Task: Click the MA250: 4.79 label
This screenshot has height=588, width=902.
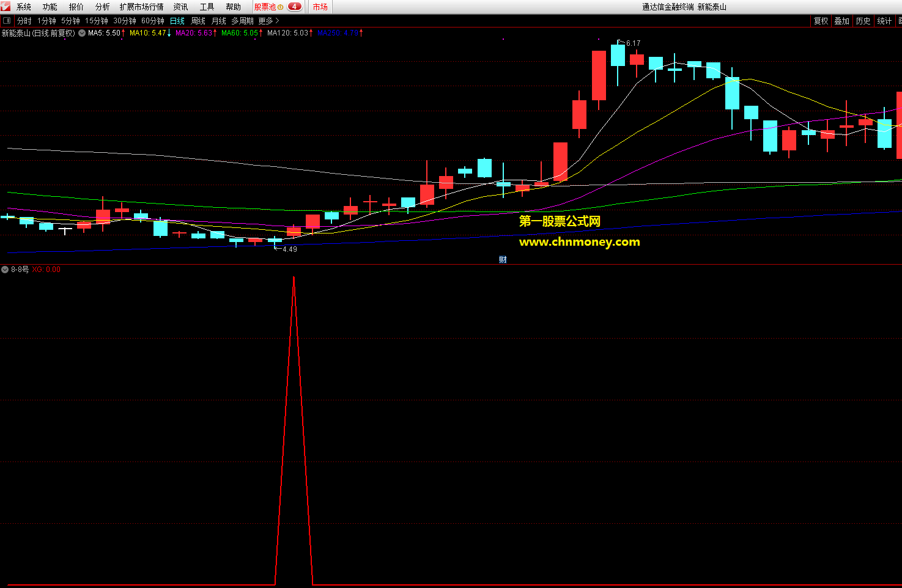Action: (338, 33)
